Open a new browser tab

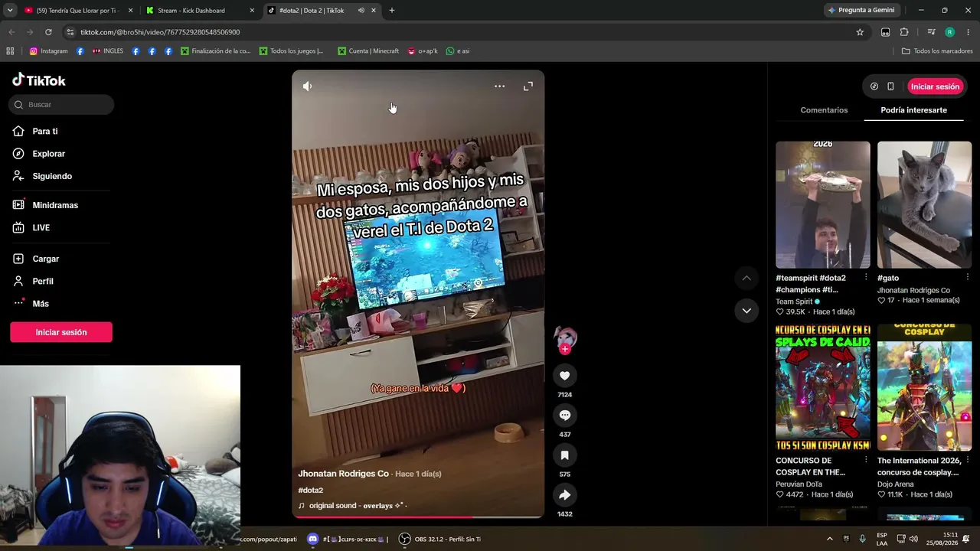pyautogui.click(x=392, y=11)
